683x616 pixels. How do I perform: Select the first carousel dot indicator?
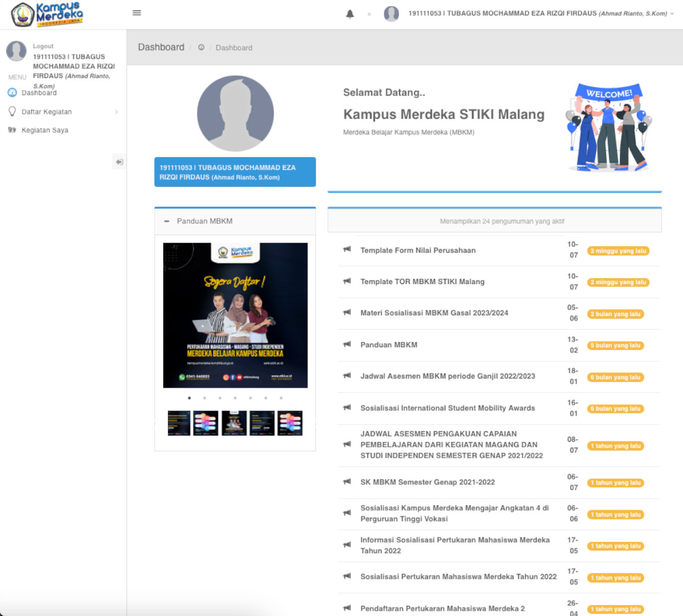point(190,398)
